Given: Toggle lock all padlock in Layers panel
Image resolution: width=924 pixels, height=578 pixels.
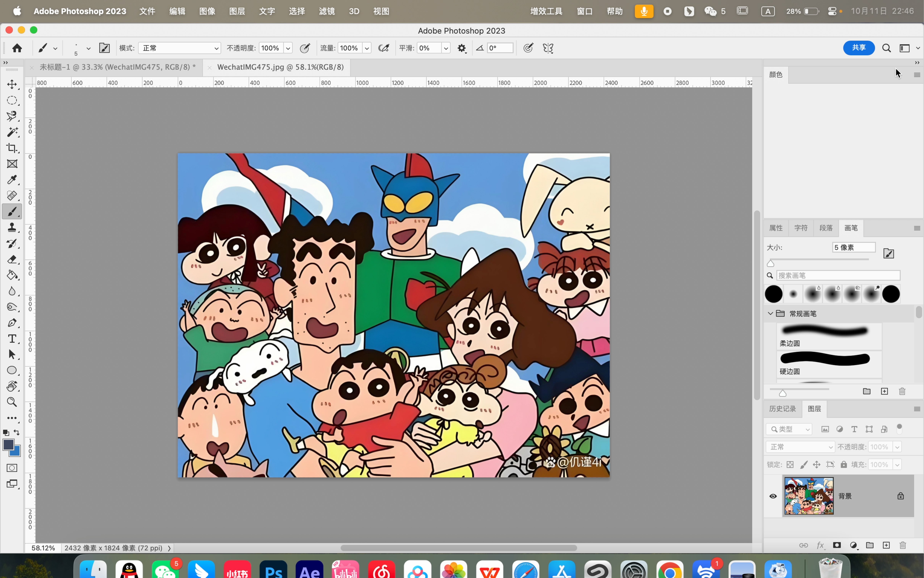Looking at the screenshot, I should (x=843, y=464).
